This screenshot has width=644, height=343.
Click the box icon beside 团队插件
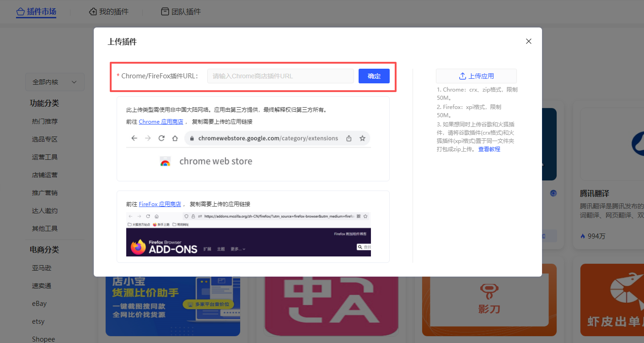(x=165, y=11)
